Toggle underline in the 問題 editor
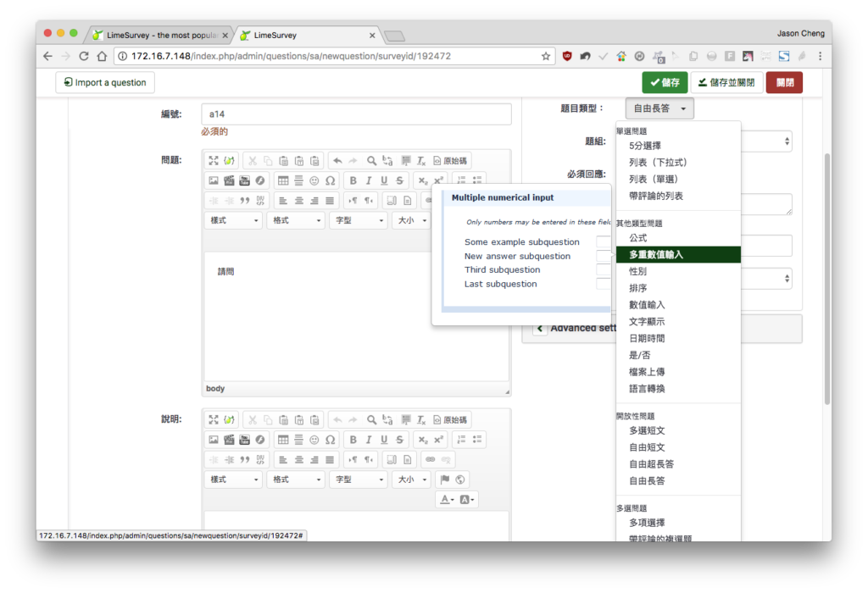This screenshot has height=593, width=868. pos(384,181)
